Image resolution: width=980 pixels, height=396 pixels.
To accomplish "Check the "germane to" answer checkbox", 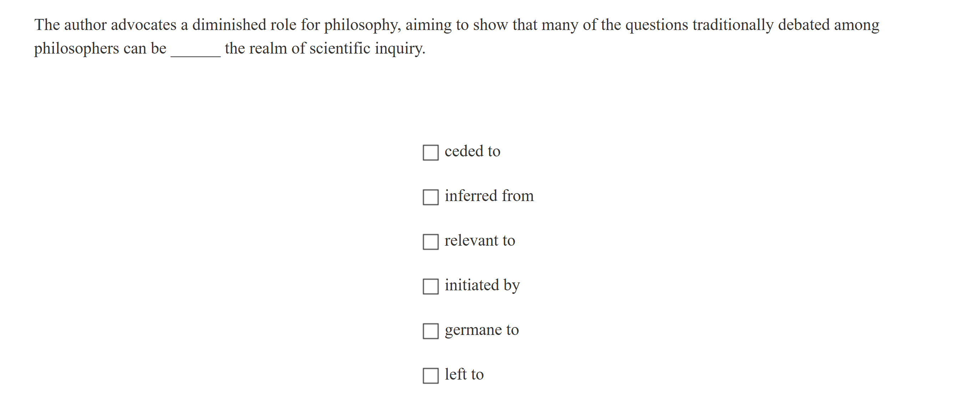I will click(x=431, y=331).
